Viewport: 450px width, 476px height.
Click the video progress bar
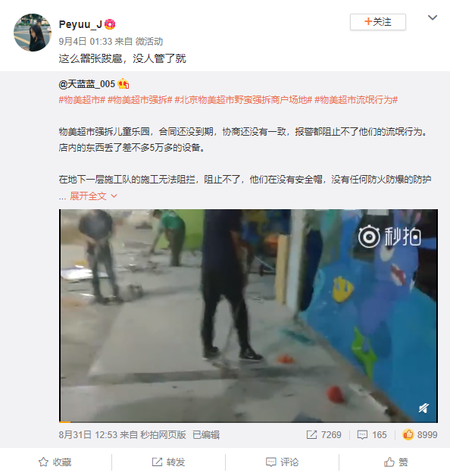[x=248, y=421]
